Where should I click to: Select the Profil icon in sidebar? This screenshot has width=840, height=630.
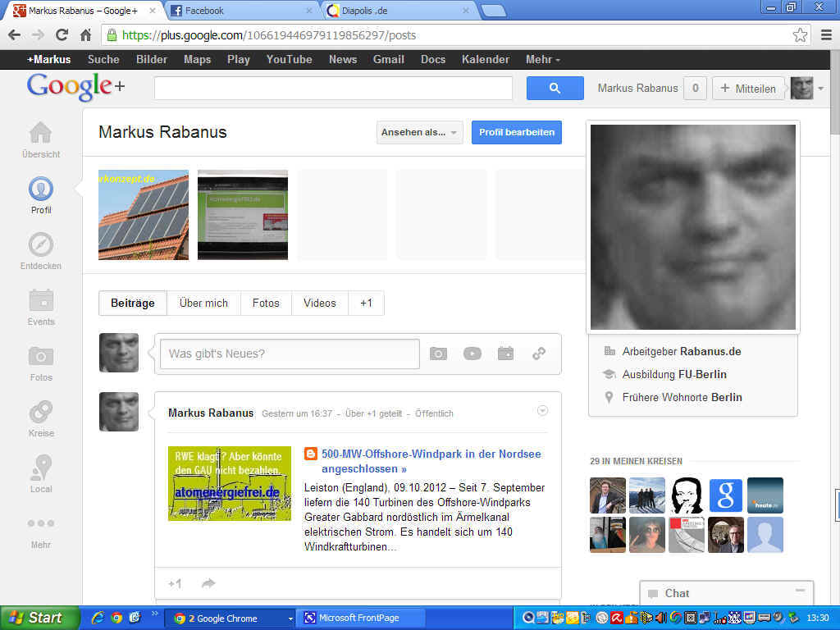(x=41, y=189)
